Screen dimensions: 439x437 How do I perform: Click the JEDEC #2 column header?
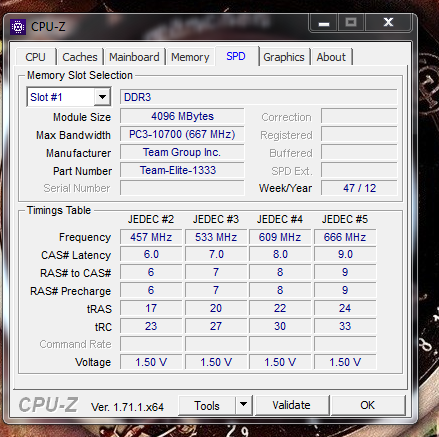tap(151, 219)
